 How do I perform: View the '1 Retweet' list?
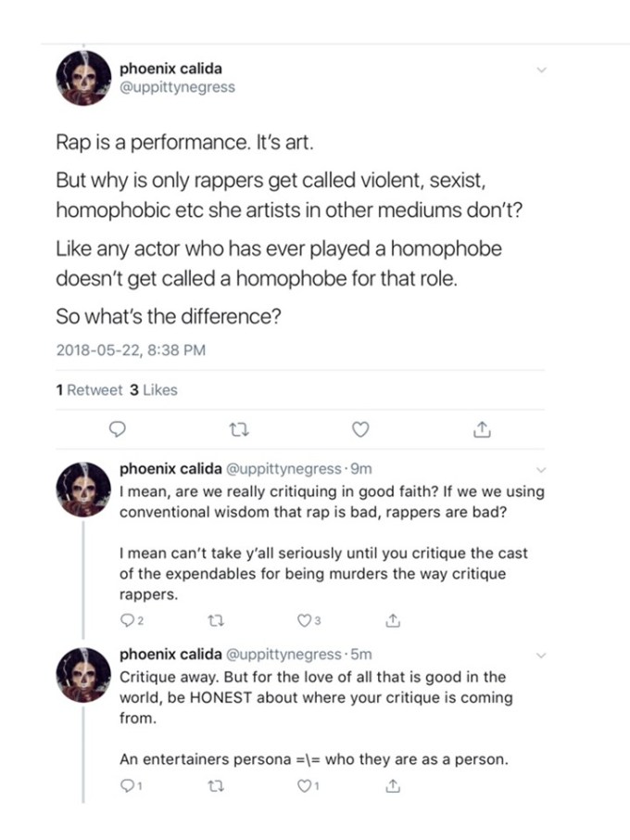coord(89,390)
